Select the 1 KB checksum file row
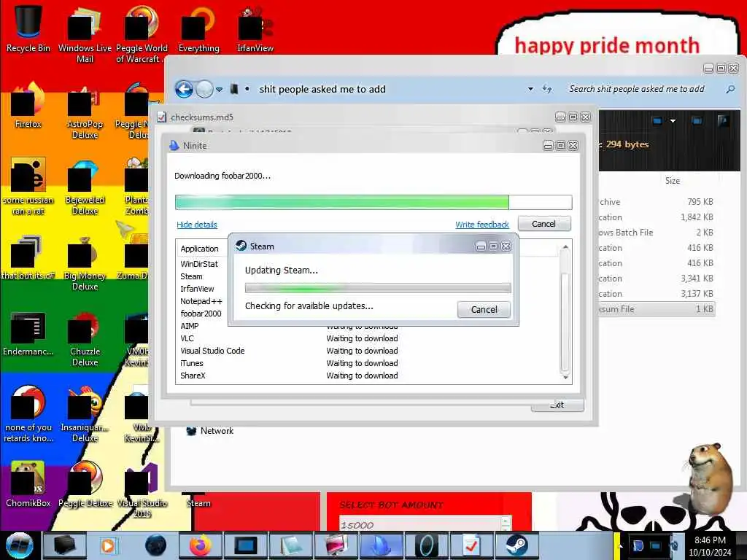Screen dimensions: 747x560 click(x=657, y=308)
